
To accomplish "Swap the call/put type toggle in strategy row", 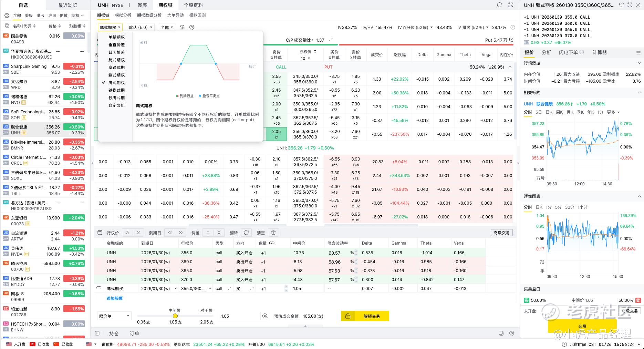I will coord(229,289).
